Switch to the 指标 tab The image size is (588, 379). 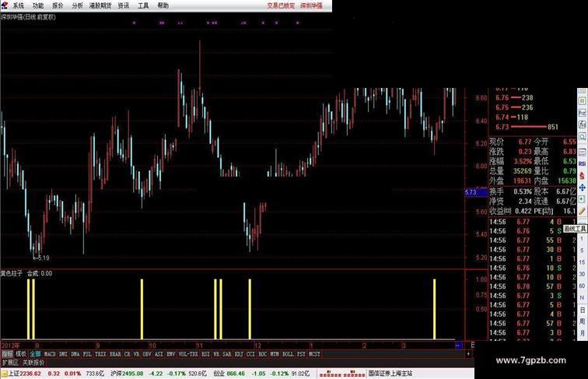pos(8,354)
